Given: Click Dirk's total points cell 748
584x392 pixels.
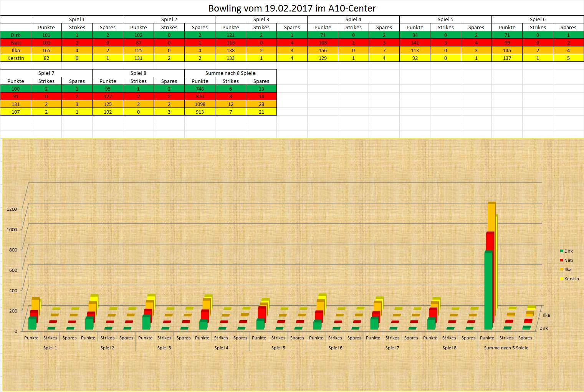Looking at the screenshot, I should point(200,89).
